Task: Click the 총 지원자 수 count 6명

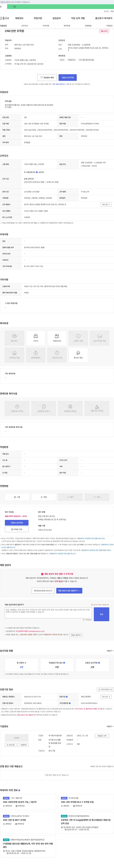Action: 21,667
